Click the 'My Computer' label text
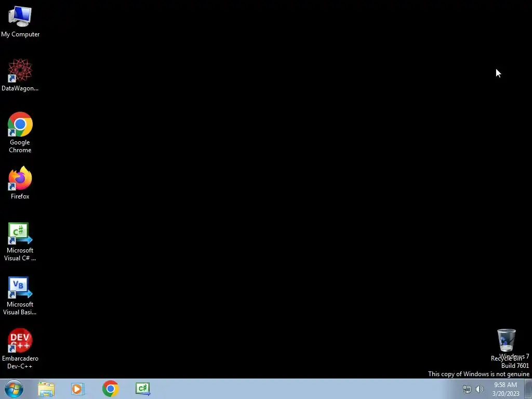The image size is (532, 399). point(20,34)
